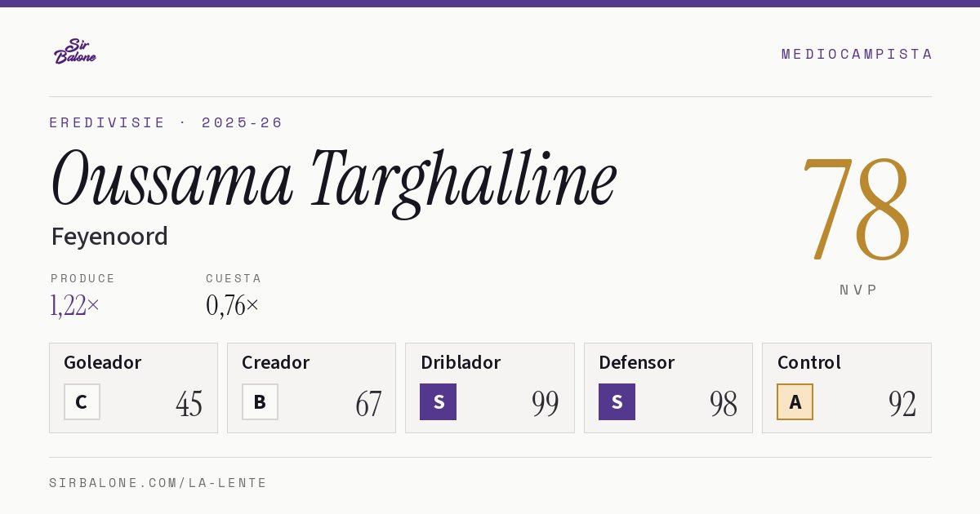Click the Control heading
This screenshot has height=514, width=980.
[809, 362]
